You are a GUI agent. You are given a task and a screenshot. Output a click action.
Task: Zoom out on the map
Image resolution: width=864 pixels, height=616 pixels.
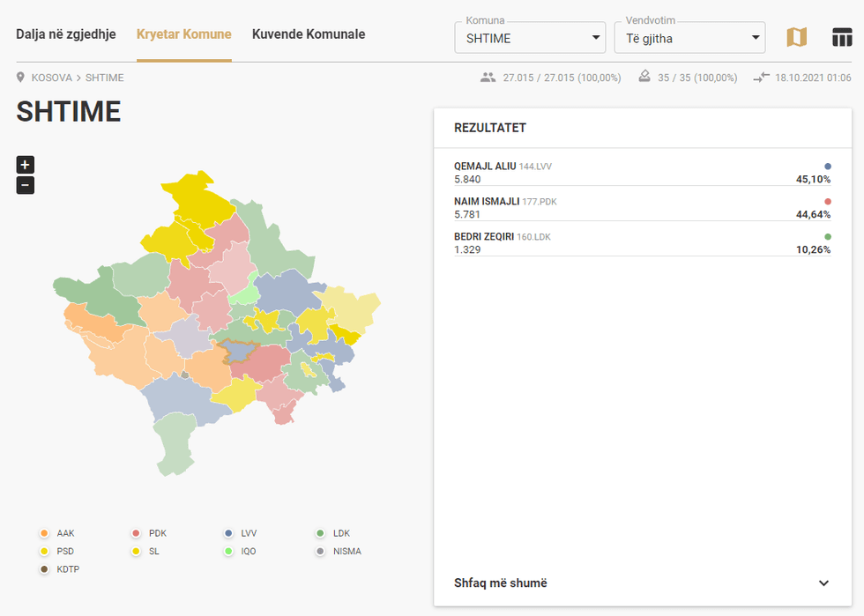coord(26,185)
